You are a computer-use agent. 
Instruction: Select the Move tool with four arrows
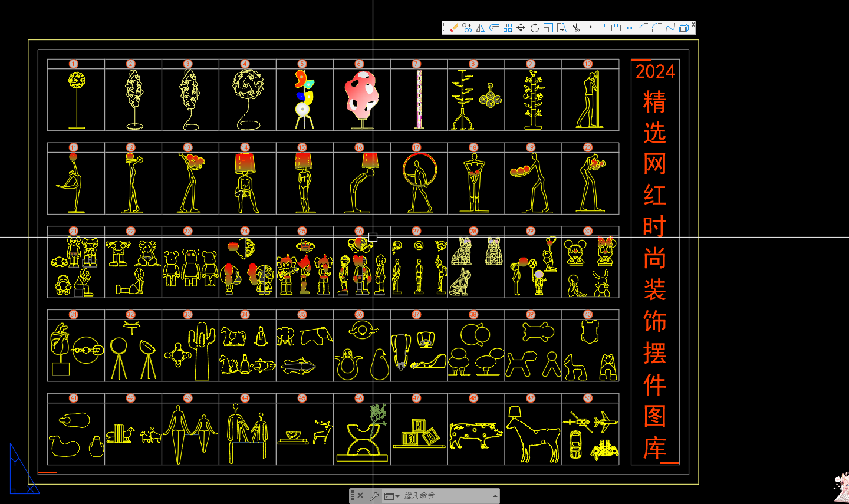coord(521,28)
